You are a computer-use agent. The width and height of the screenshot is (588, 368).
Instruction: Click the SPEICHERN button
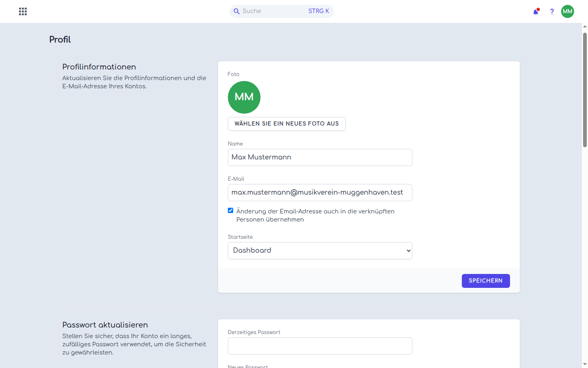[486, 281]
